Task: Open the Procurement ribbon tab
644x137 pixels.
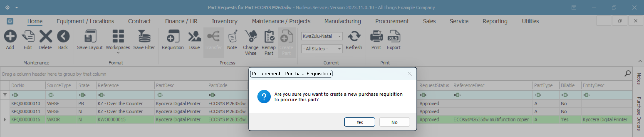Action: click(392, 21)
